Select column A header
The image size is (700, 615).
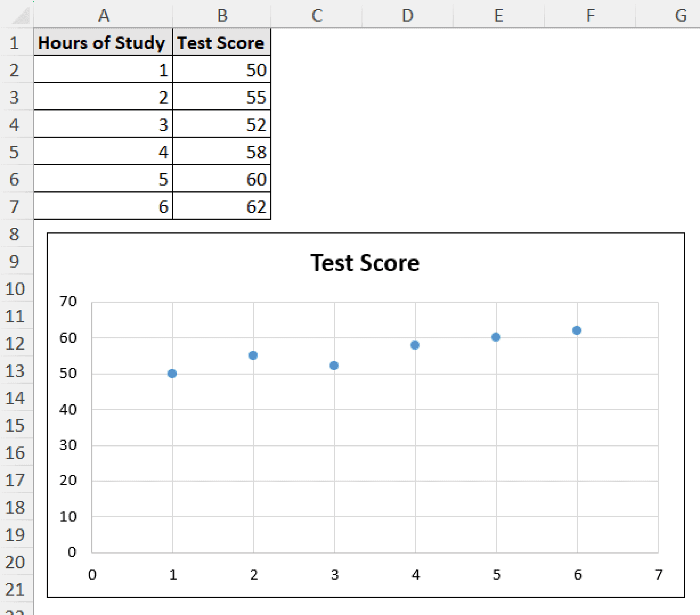click(x=104, y=14)
